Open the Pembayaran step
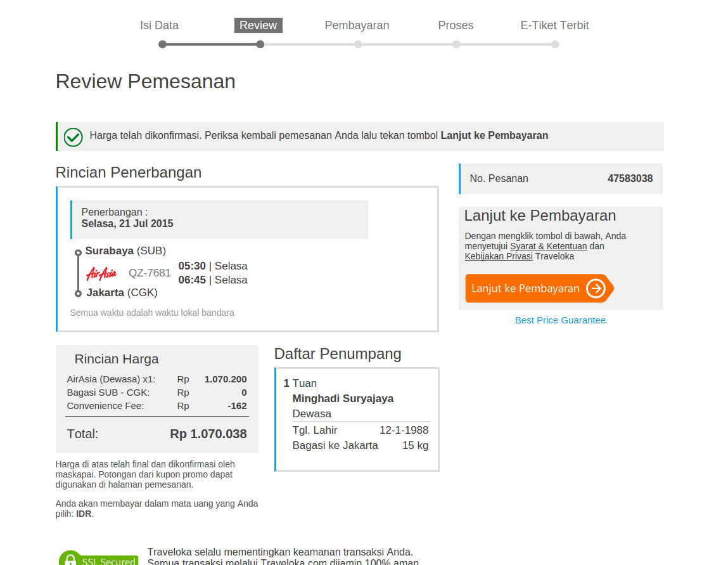728x565 pixels. pos(357,25)
